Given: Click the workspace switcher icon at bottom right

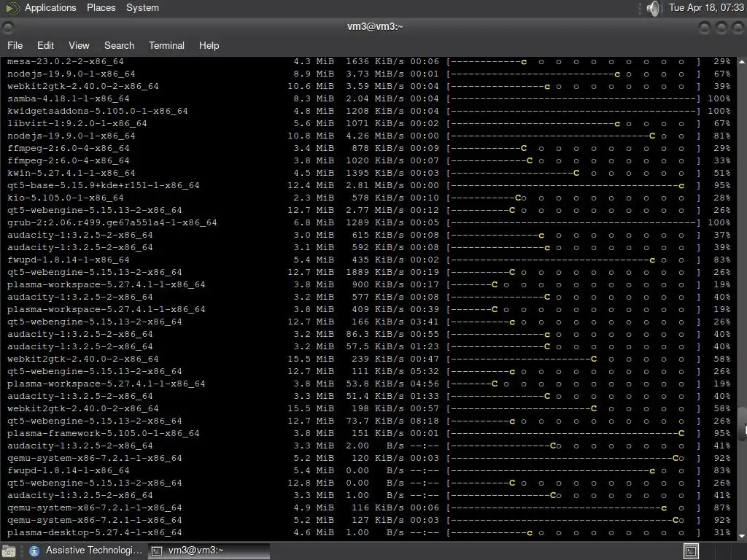Looking at the screenshot, I should pos(691,551).
